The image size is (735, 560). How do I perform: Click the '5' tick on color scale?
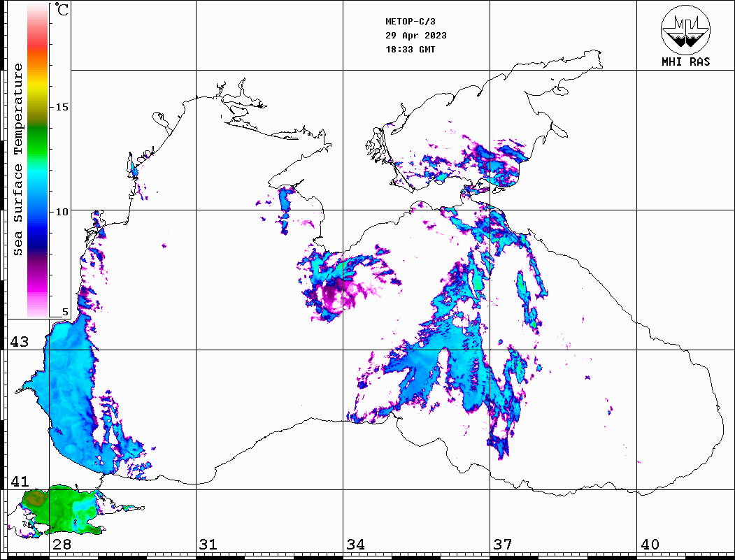point(65,312)
